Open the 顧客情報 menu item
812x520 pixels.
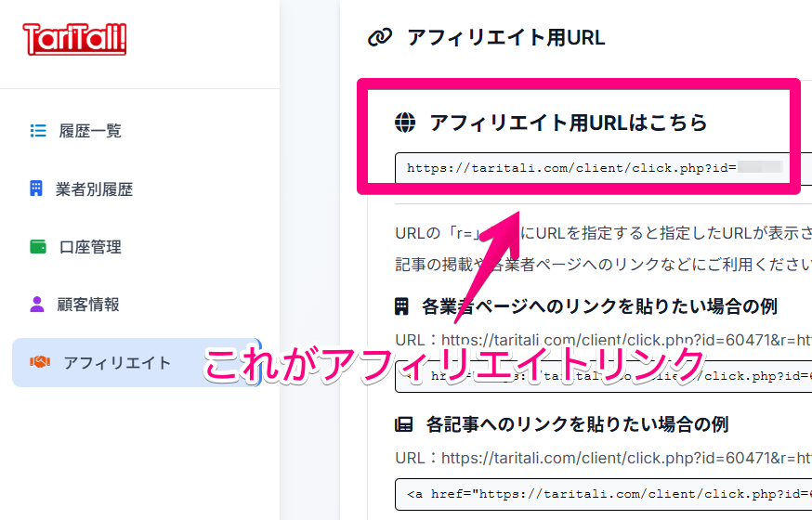pyautogui.click(x=88, y=305)
